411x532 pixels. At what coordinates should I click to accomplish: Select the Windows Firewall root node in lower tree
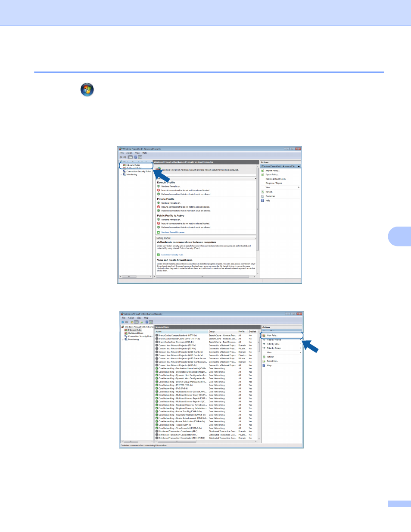pyautogui.click(x=138, y=327)
